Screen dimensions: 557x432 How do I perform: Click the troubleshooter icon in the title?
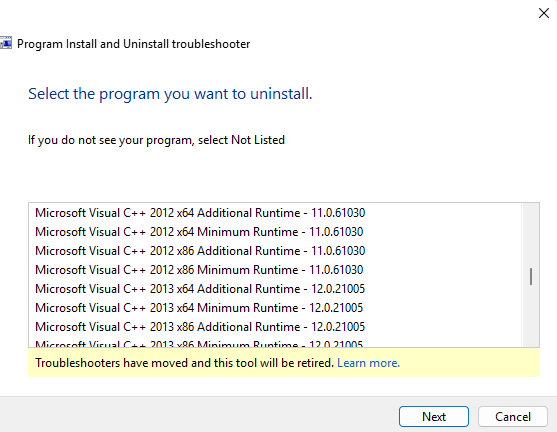[6, 43]
